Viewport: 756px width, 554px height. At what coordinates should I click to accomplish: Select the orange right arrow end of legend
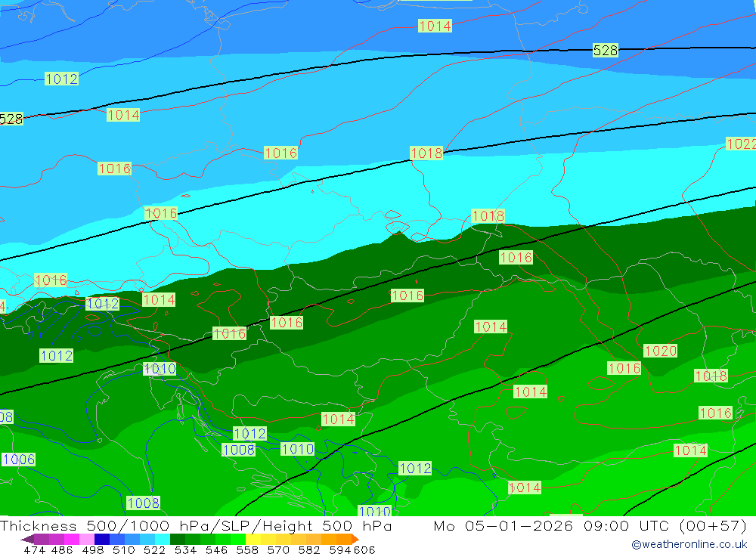click(355, 539)
